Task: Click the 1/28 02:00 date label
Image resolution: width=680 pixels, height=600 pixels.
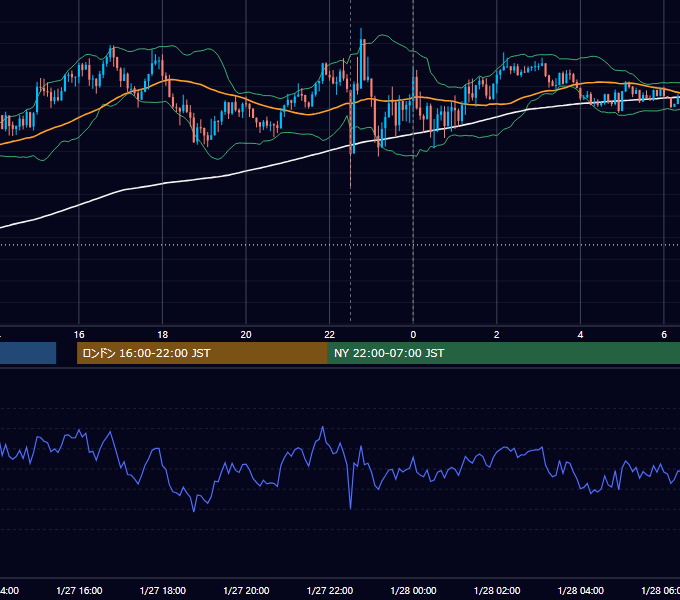Action: [497, 591]
